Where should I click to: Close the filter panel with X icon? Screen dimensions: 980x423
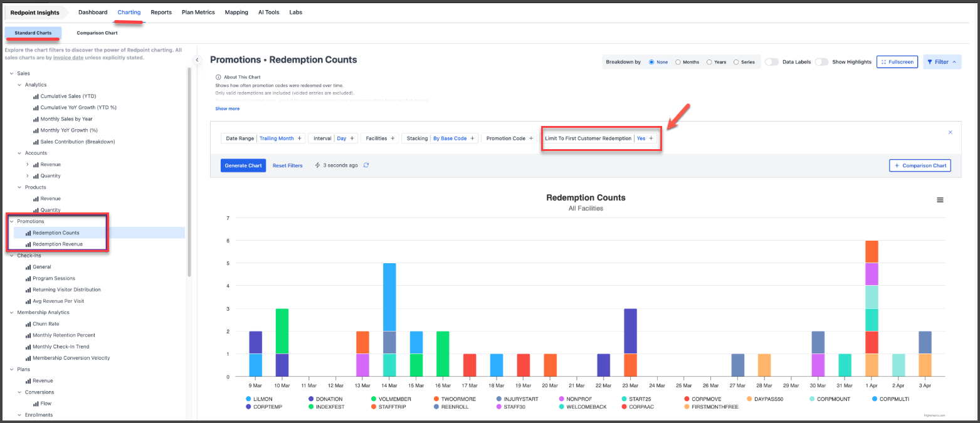click(950, 132)
